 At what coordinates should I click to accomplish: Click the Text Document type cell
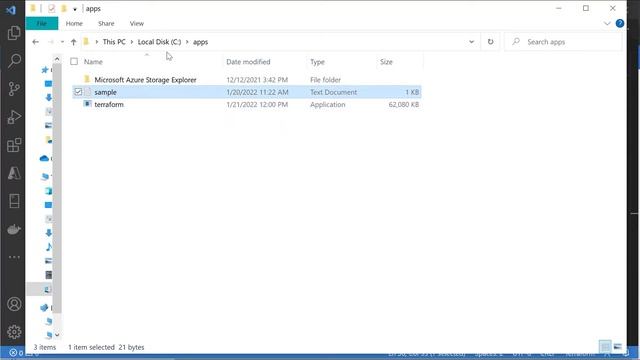pyautogui.click(x=333, y=92)
